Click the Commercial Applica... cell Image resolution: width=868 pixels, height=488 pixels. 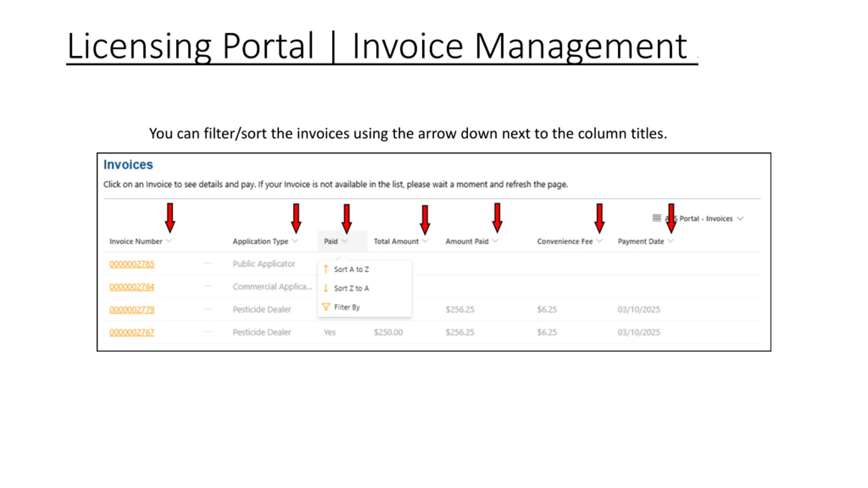click(272, 287)
